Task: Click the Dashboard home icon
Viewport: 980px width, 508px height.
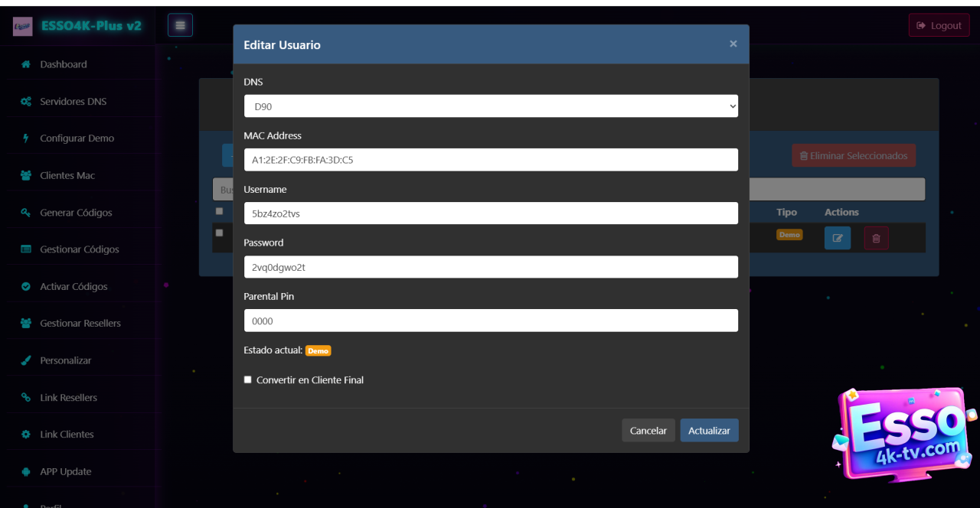Action: click(26, 64)
